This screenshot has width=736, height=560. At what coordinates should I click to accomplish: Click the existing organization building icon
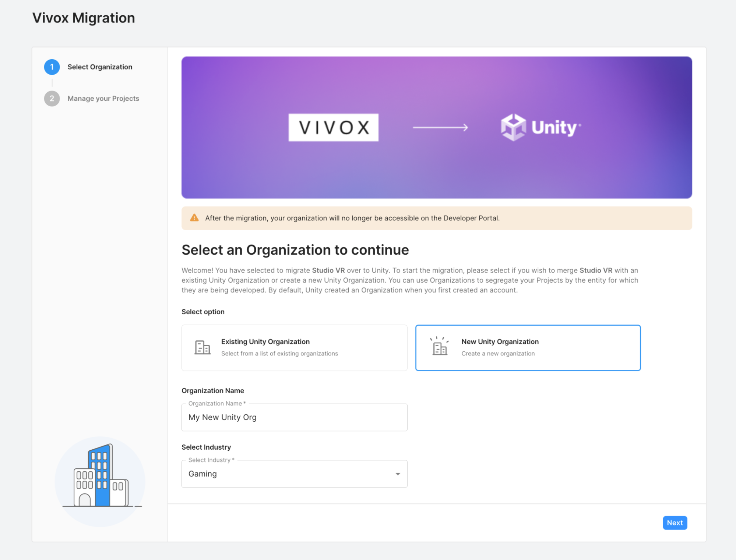(203, 347)
